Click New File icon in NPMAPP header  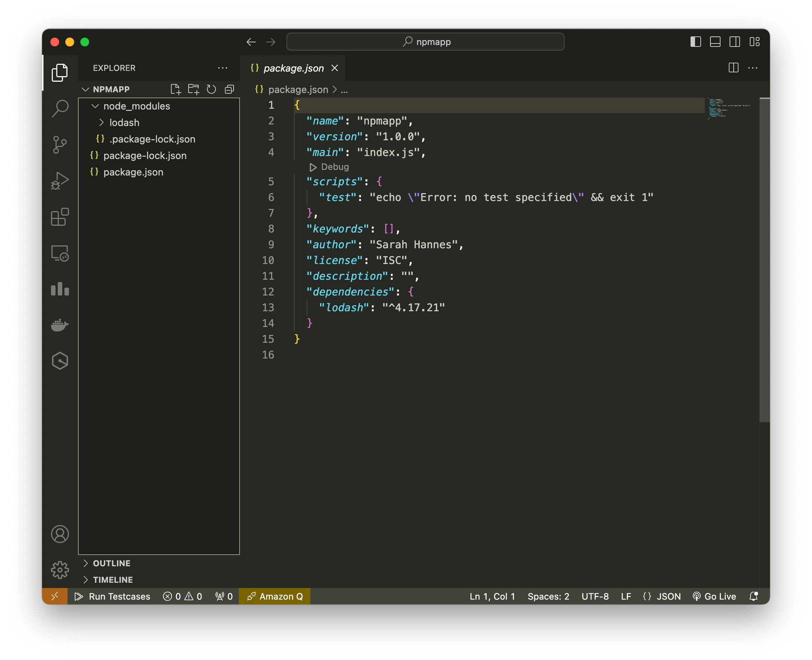(x=175, y=89)
